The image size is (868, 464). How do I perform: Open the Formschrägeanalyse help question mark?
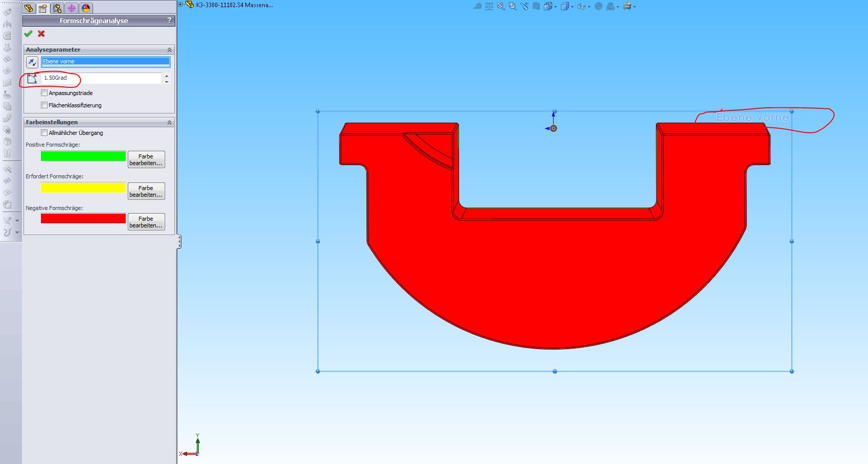(169, 20)
